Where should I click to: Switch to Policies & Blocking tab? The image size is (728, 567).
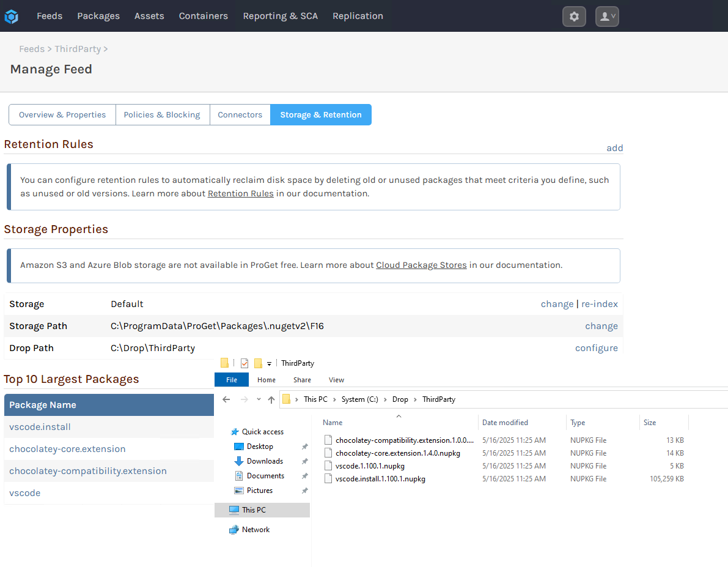pyautogui.click(x=162, y=115)
